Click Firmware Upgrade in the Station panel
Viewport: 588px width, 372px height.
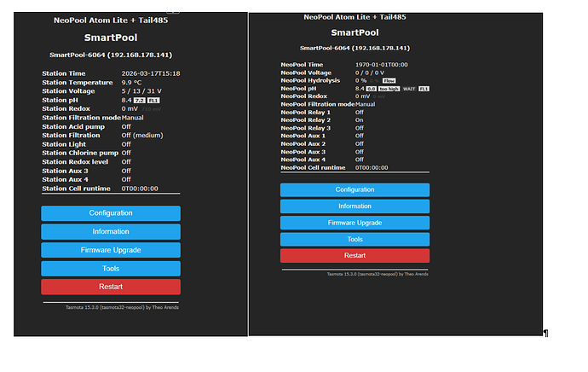(111, 250)
